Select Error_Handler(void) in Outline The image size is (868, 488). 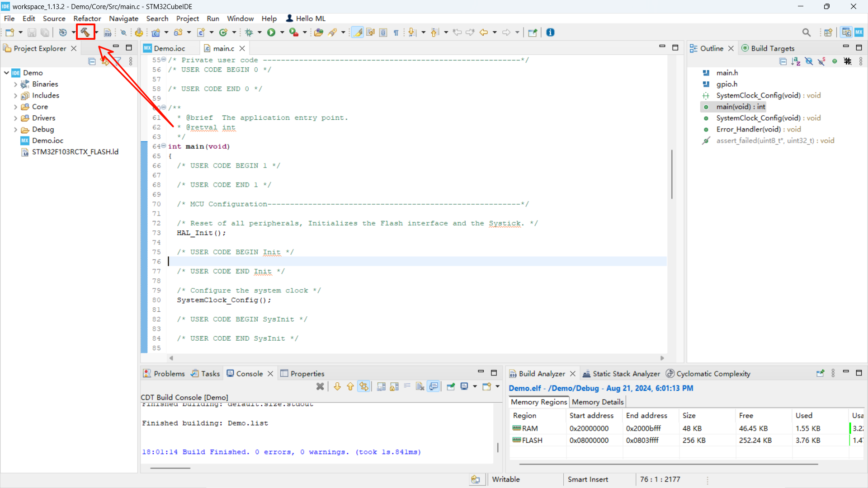[758, 129]
